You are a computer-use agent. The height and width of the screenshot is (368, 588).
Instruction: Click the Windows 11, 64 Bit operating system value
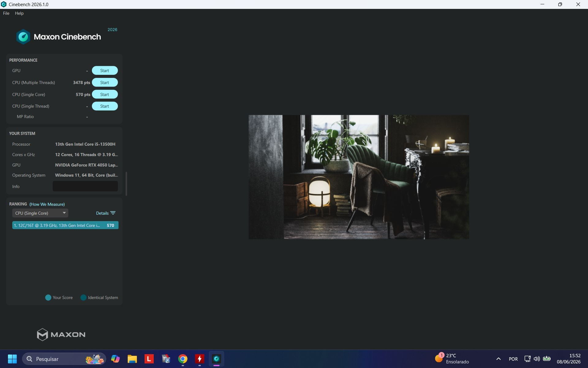[86, 175]
